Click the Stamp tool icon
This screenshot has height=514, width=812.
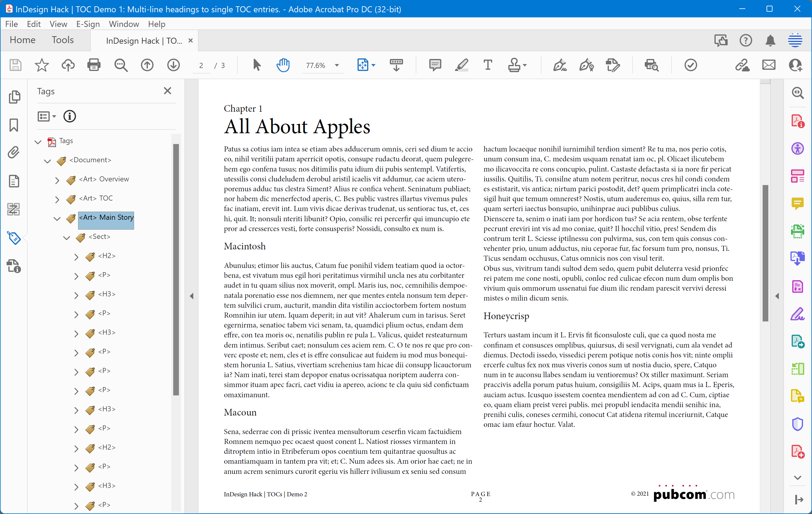point(514,65)
